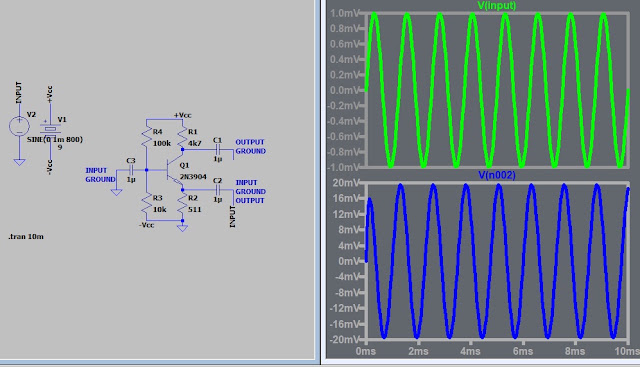This screenshot has height=367, width=640.
Task: Click the SINE(0 1m 800) source value
Action: point(55,140)
